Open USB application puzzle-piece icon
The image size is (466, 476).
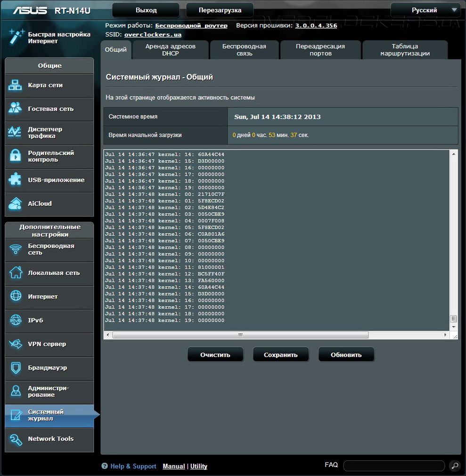tap(16, 180)
